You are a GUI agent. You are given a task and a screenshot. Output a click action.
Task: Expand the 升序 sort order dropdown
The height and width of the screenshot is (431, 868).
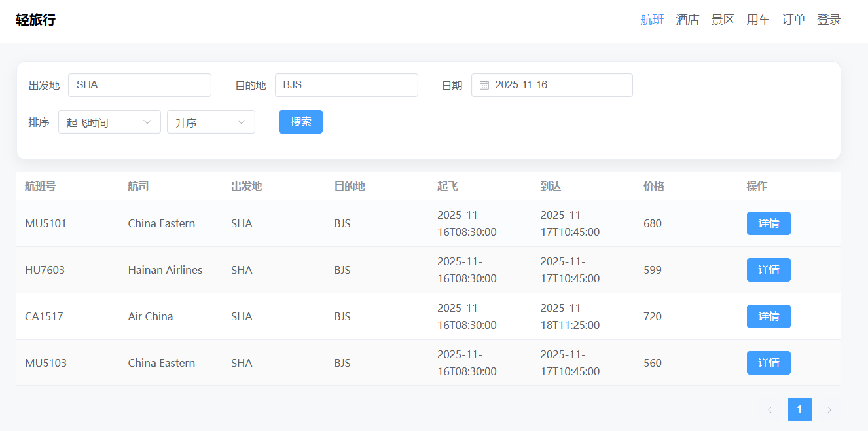tap(211, 122)
